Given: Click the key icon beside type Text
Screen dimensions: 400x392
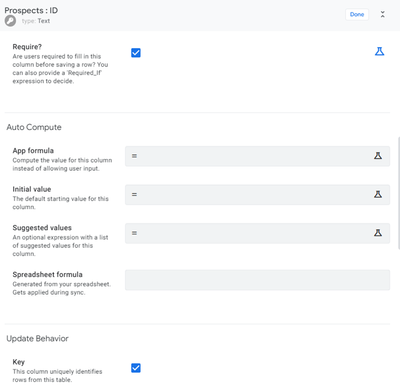Looking at the screenshot, I should [10, 21].
